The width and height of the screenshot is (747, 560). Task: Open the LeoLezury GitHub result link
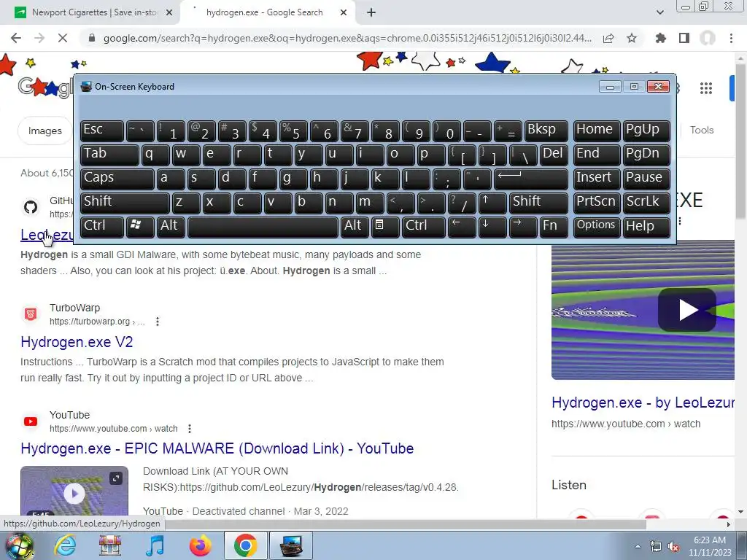click(x=47, y=235)
